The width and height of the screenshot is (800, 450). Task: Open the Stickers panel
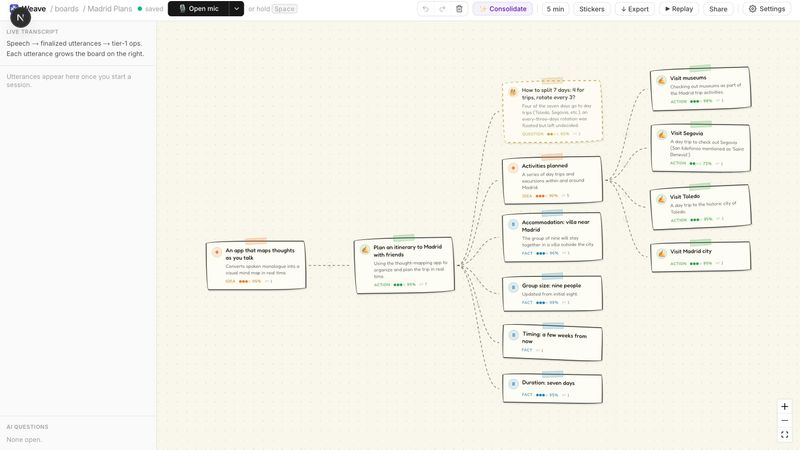[x=591, y=9]
